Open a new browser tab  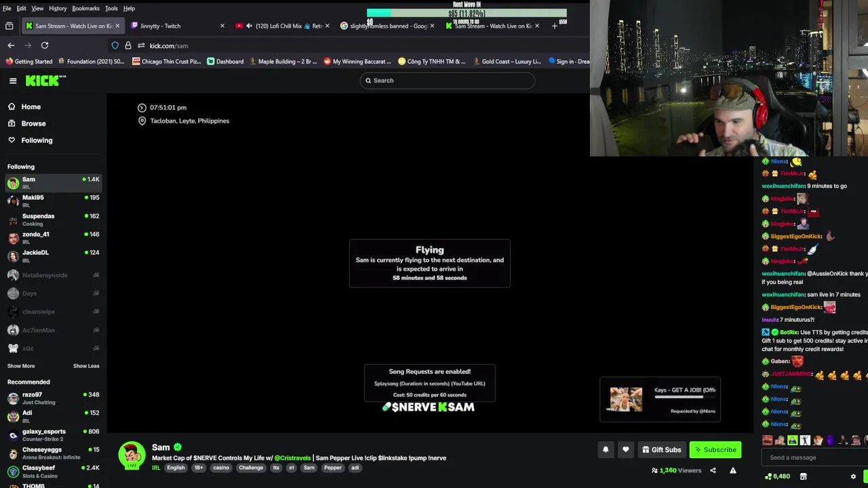pos(554,26)
